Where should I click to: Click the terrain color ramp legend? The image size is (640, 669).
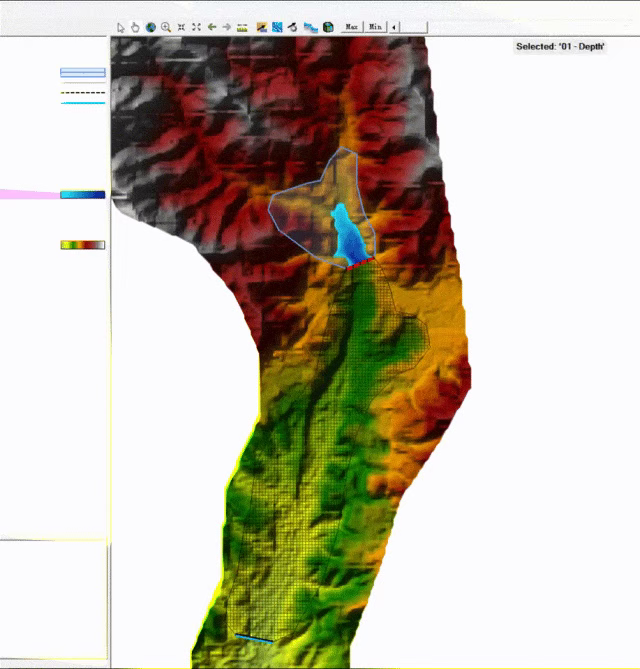coord(82,244)
